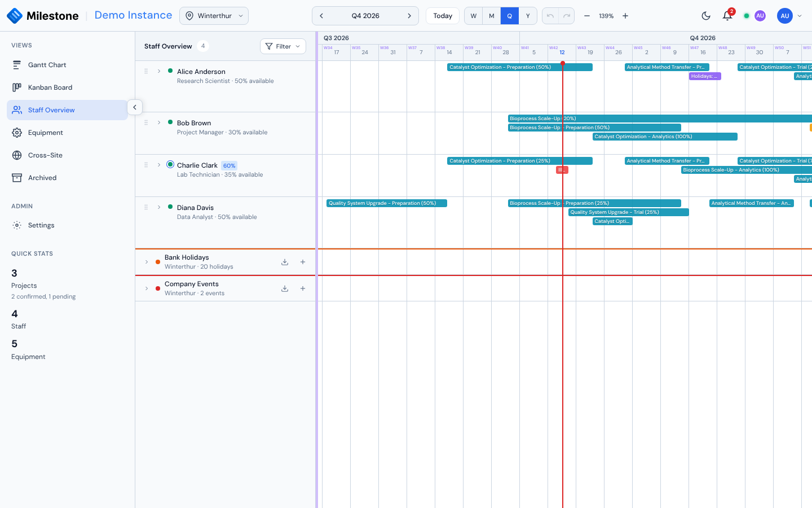
Task: Open Catalyst Optimization – Analytics (100%) bar
Action: 665,137
